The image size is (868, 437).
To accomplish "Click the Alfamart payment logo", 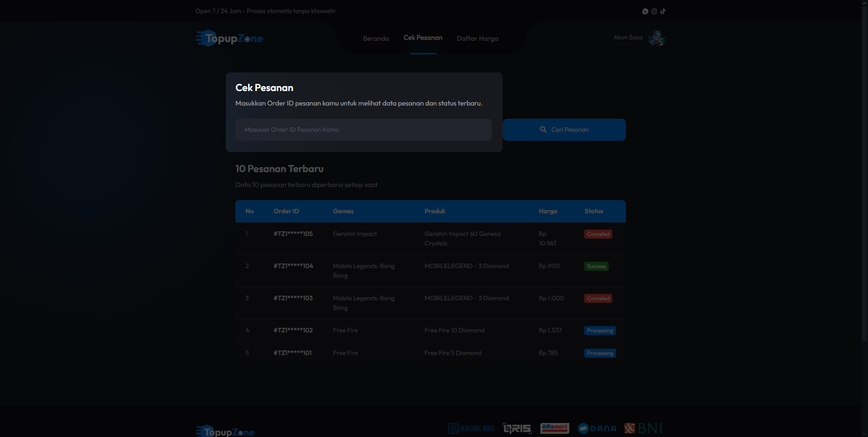I will pyautogui.click(x=554, y=428).
